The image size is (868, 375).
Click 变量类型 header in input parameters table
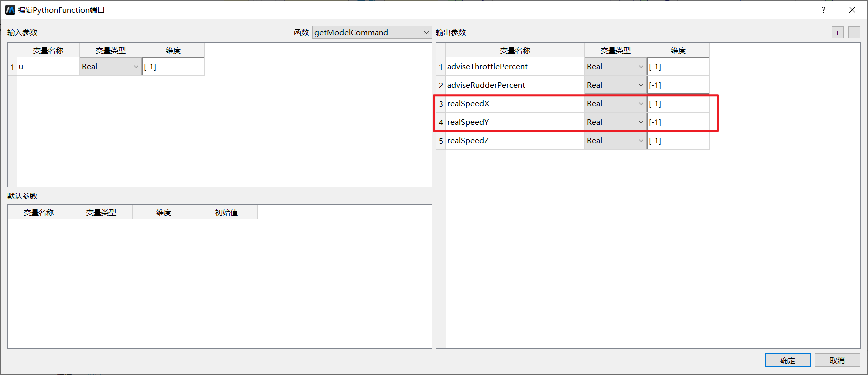click(111, 50)
